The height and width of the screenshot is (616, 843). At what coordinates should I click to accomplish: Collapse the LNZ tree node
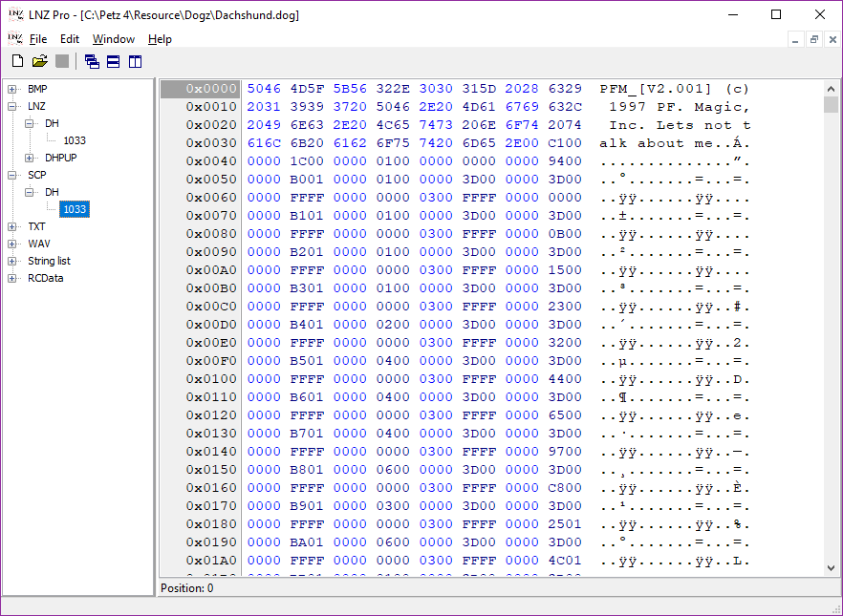click(x=12, y=106)
